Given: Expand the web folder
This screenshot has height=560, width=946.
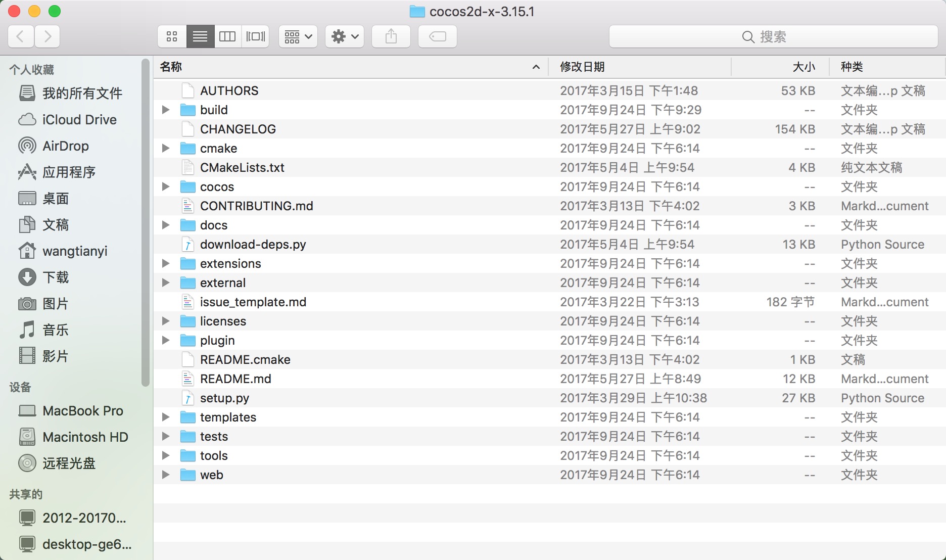Looking at the screenshot, I should [165, 475].
